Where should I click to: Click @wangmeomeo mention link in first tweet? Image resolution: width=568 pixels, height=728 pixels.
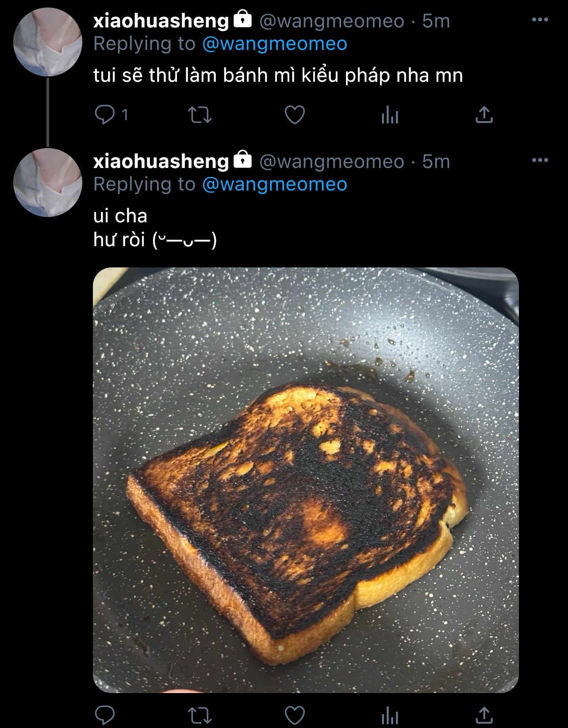[x=275, y=44]
